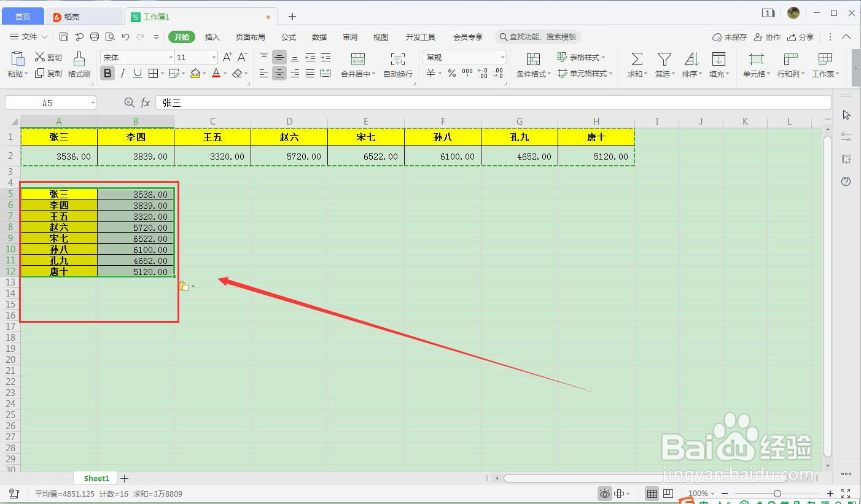Switch to the 公式 Formulas tab
This screenshot has width=861, height=504.
tap(289, 37)
